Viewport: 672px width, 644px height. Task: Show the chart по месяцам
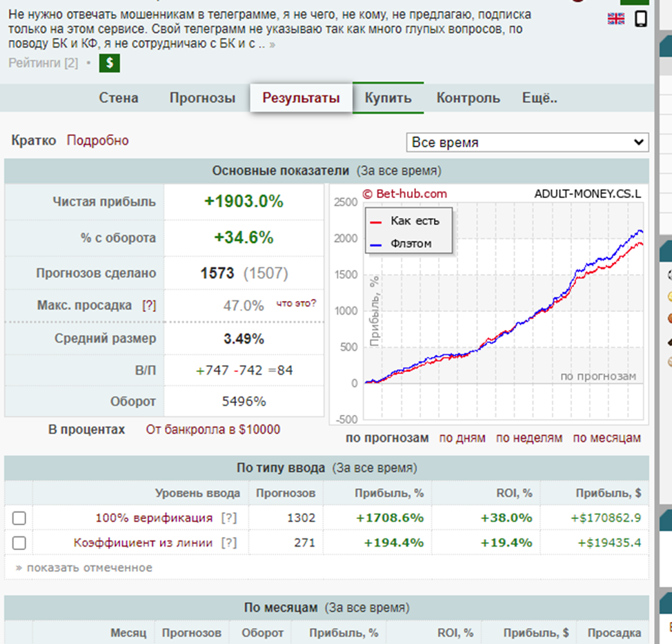click(606, 438)
